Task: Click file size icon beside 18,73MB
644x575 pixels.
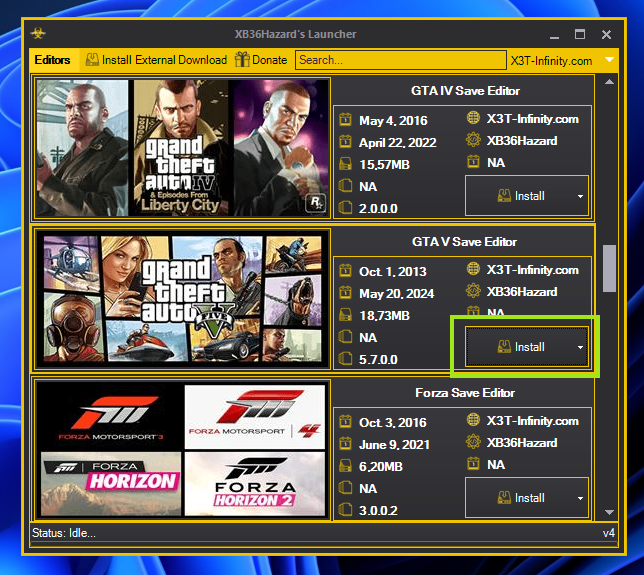Action: pyautogui.click(x=345, y=315)
